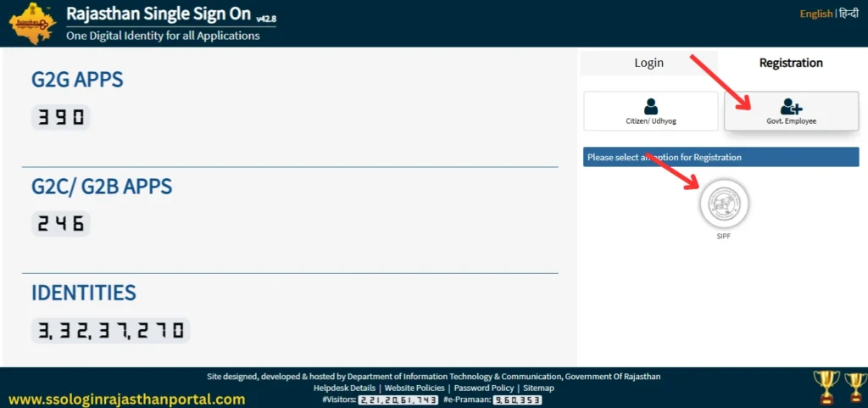Open the Helpdesk Details link

(344, 388)
